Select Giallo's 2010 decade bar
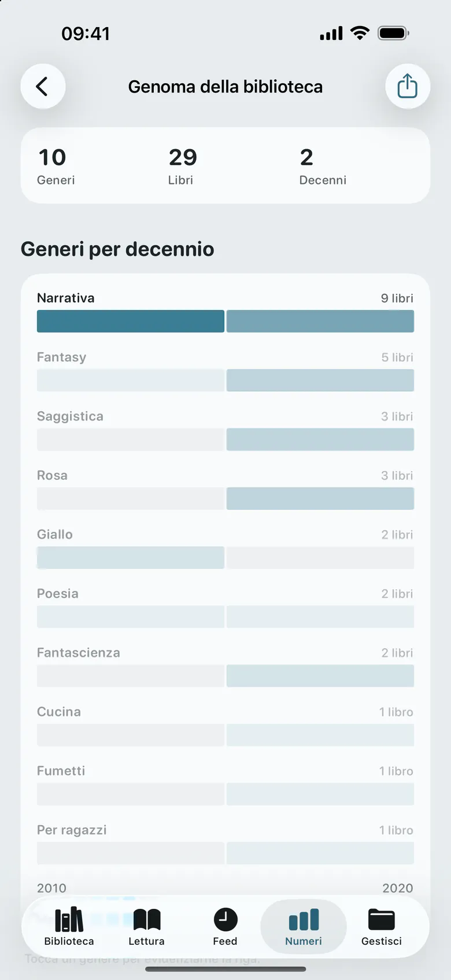This screenshot has width=451, height=980. click(131, 557)
